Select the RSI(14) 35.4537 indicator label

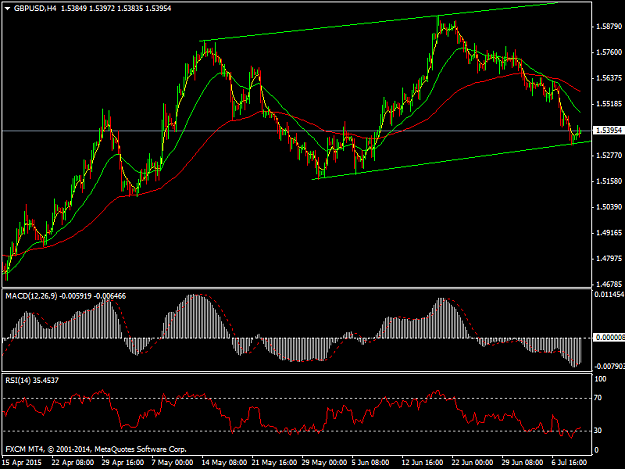(x=32, y=381)
